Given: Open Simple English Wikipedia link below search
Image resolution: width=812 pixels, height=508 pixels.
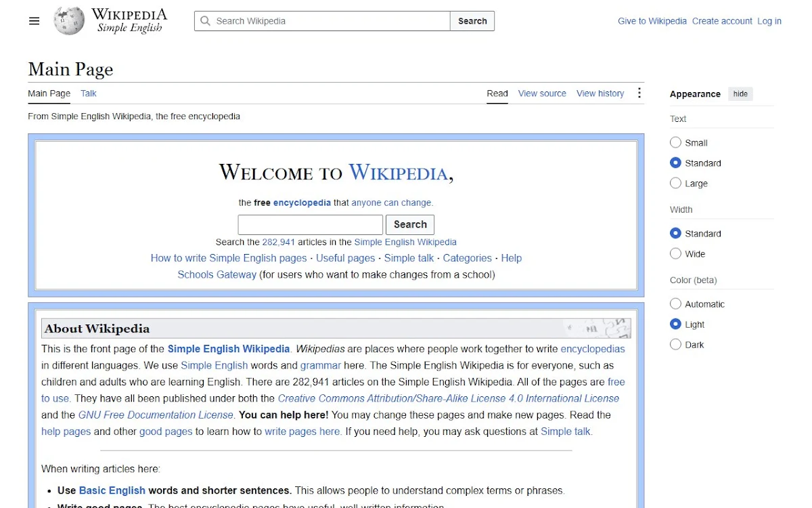Looking at the screenshot, I should click(405, 242).
